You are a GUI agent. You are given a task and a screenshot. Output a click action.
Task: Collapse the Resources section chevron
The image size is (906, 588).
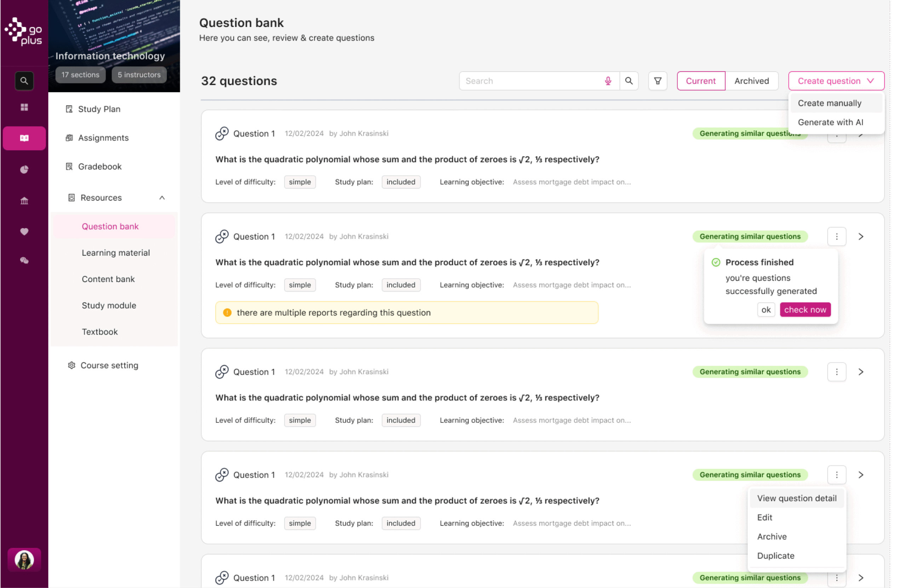click(162, 197)
